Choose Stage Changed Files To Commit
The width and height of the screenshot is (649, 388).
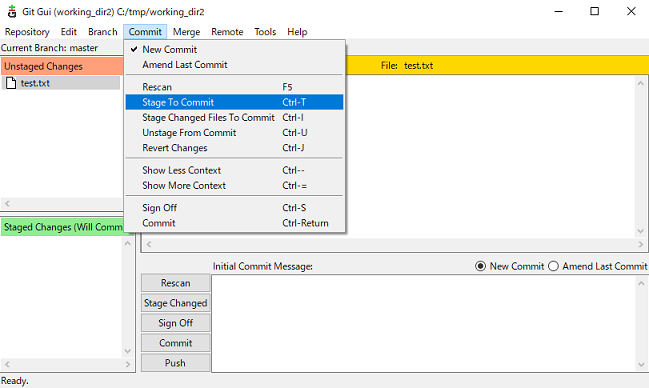click(234, 118)
